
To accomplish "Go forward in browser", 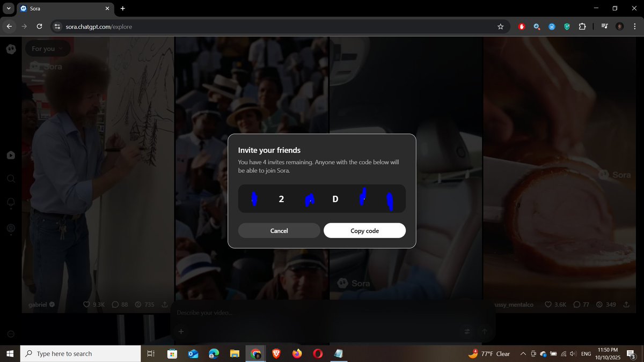I will pos(24,26).
